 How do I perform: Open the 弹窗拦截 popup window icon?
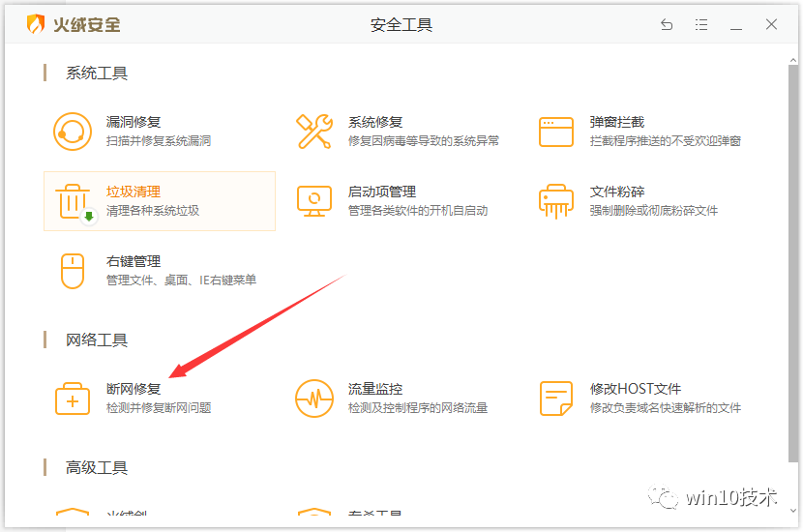click(556, 132)
